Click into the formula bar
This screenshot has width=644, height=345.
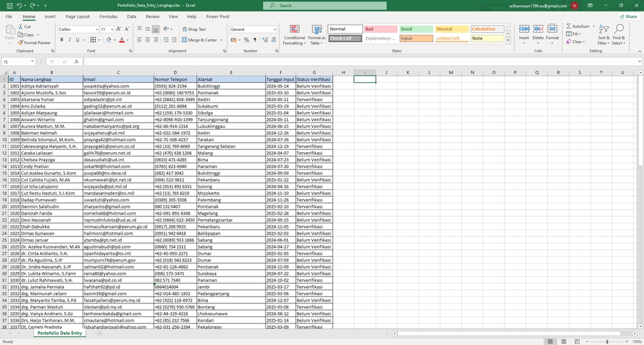(x=362, y=62)
